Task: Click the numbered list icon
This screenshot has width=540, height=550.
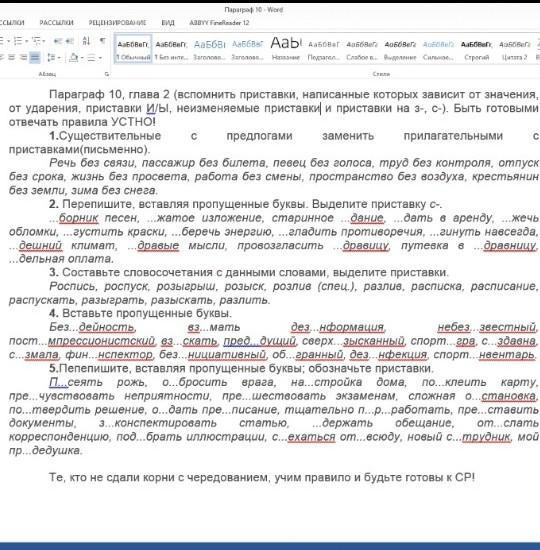Action: [17, 41]
